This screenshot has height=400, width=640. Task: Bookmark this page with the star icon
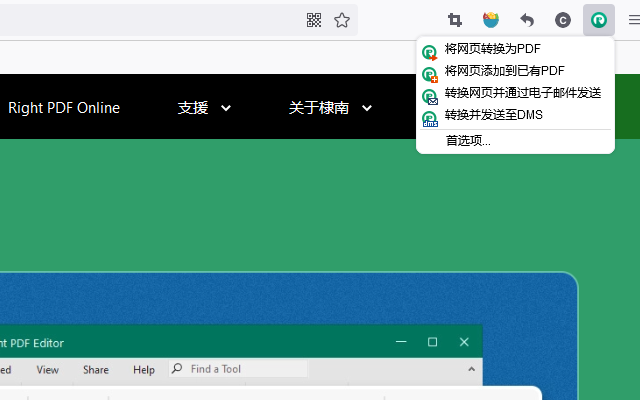342,20
